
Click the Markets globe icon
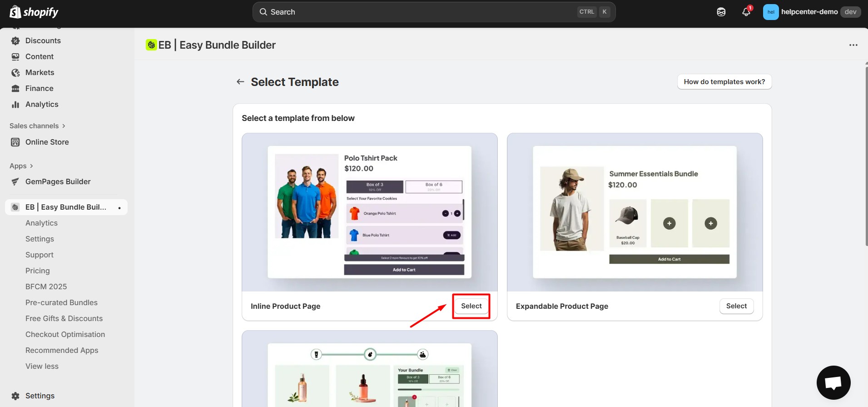point(15,73)
